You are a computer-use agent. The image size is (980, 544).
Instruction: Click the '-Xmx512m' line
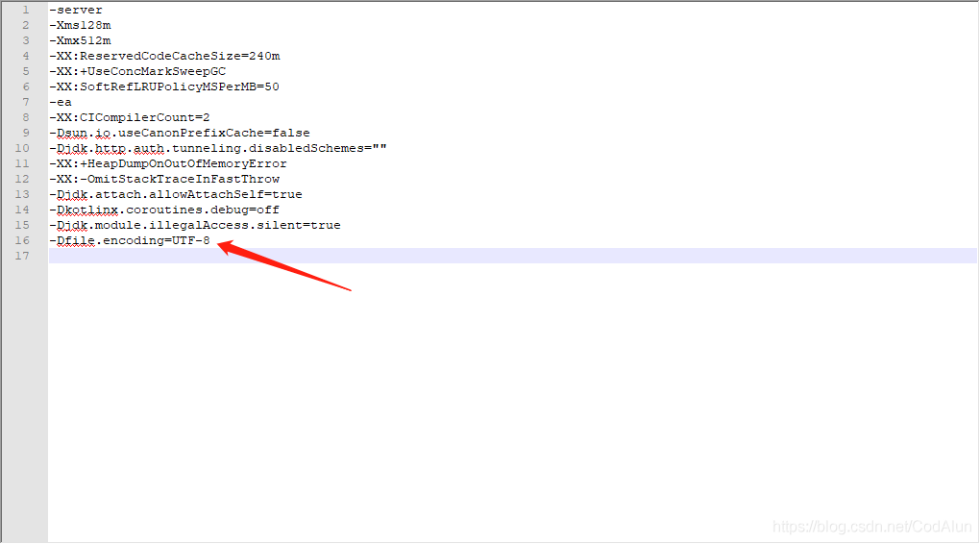(80, 40)
